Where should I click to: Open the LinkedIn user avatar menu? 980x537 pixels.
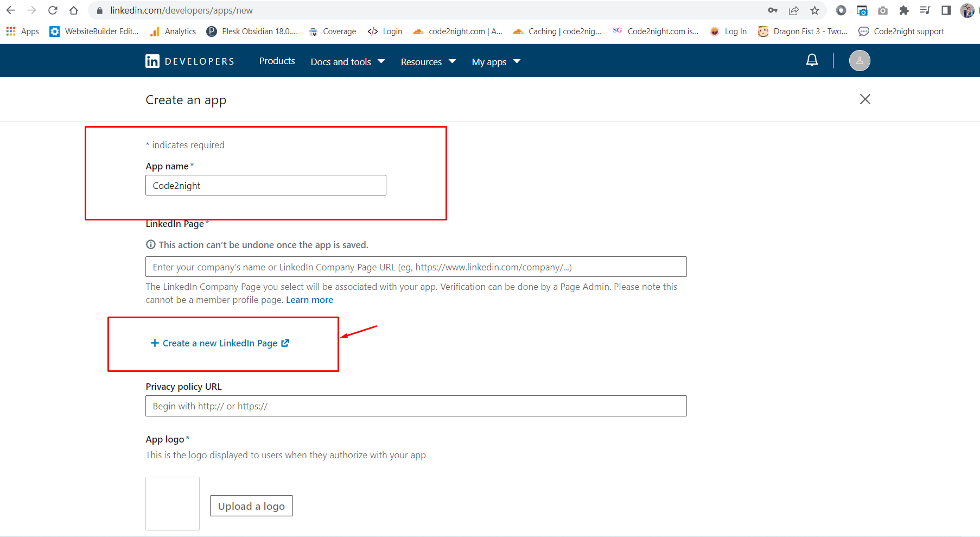[x=860, y=60]
